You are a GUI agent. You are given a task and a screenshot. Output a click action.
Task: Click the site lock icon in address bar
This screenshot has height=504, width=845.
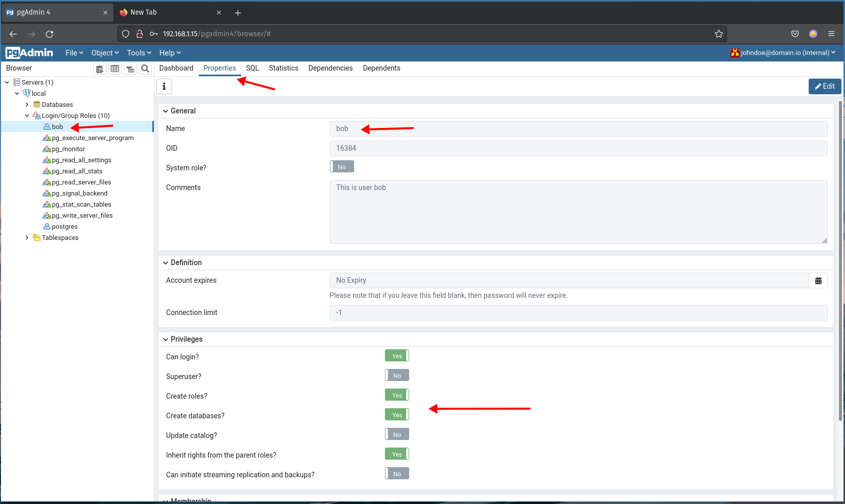point(140,34)
